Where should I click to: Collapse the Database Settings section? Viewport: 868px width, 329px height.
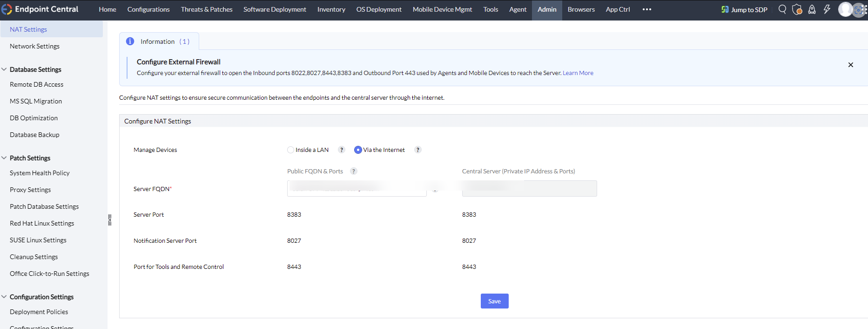(4, 69)
